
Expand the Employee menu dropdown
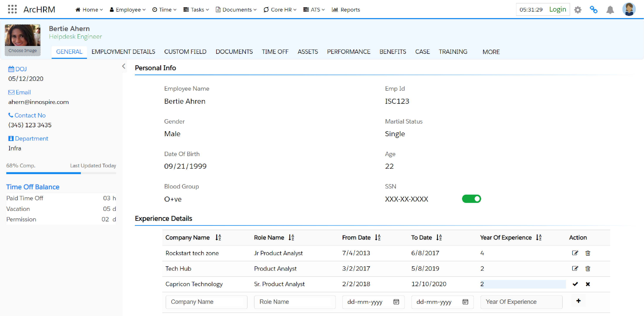coord(127,10)
